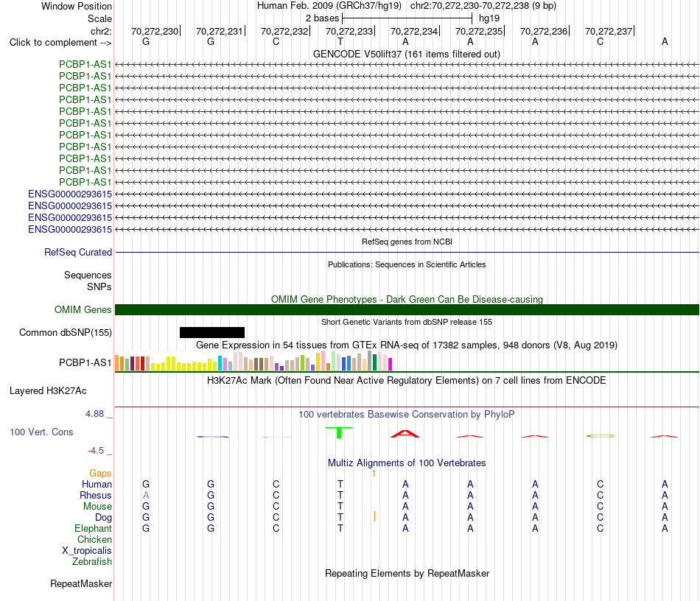Click the large red A conservation logo glyph
Viewport: 700px width, 601px height.
pos(405,434)
